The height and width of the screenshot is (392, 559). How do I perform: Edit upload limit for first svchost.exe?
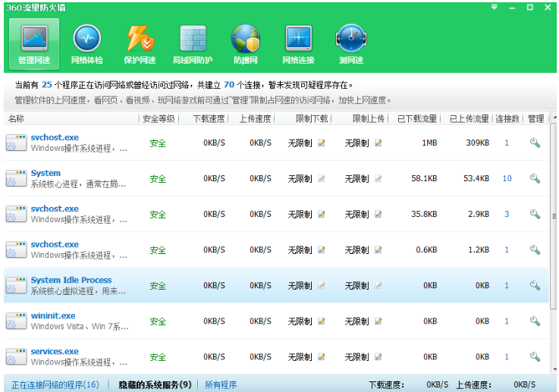378,143
